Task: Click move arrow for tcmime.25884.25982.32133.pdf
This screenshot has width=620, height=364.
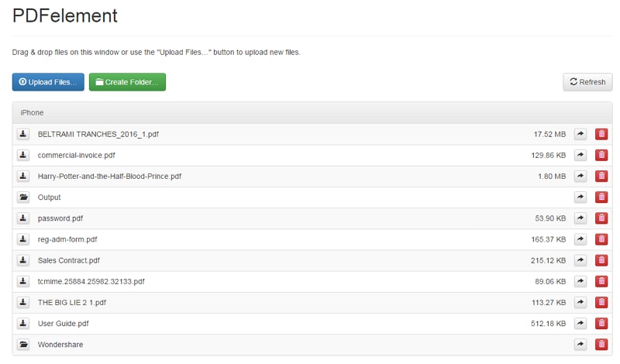Action: tap(580, 281)
